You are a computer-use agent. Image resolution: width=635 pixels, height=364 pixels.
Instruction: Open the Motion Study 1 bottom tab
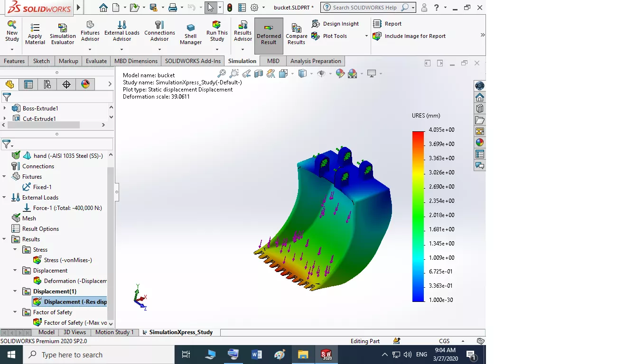[114, 332]
